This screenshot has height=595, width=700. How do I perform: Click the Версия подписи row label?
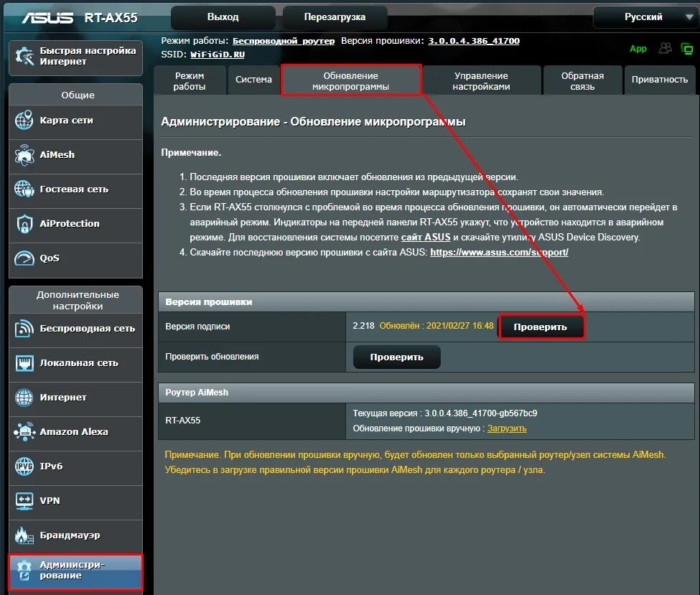coord(197,327)
